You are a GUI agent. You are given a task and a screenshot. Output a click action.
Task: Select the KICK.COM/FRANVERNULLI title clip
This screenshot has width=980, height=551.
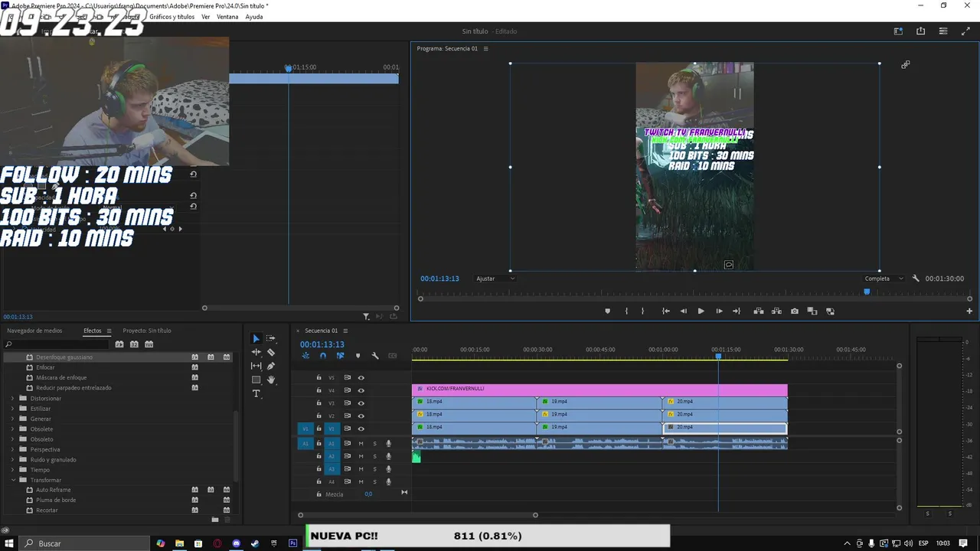[x=599, y=389]
